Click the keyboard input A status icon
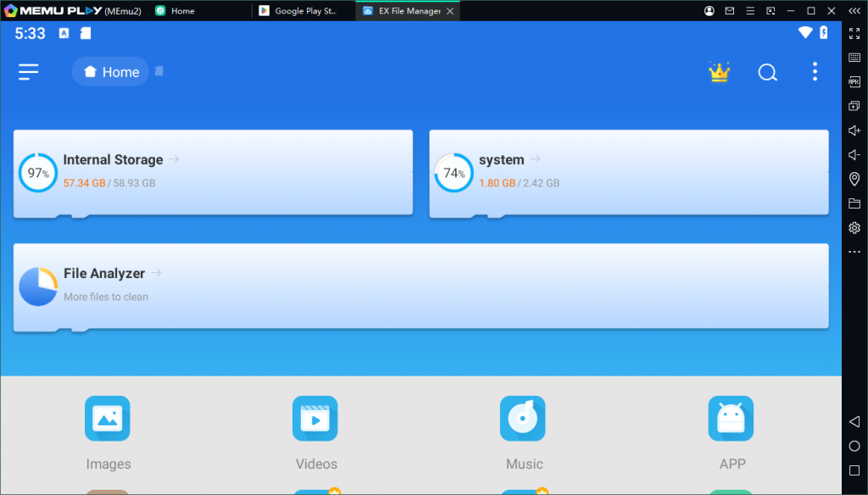 pyautogui.click(x=64, y=33)
